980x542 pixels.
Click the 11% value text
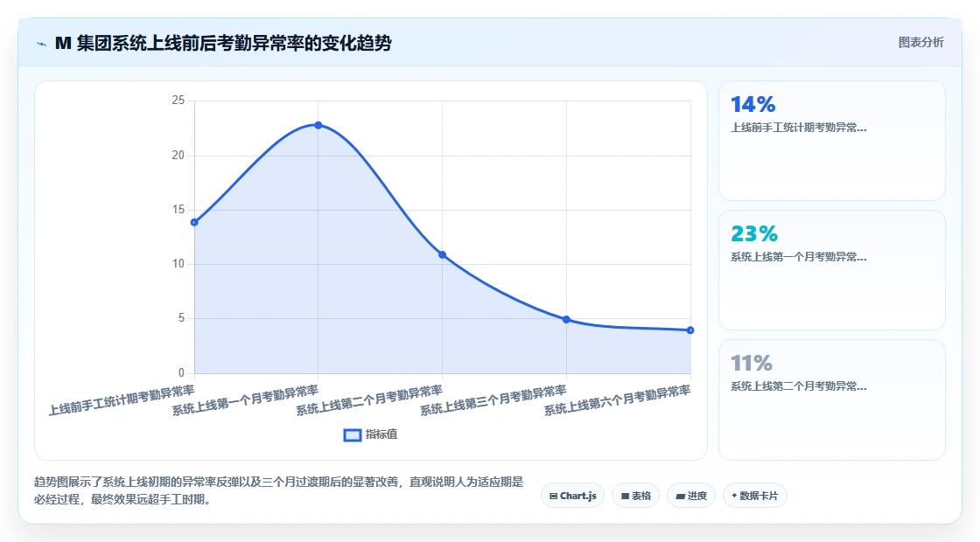coord(752,363)
